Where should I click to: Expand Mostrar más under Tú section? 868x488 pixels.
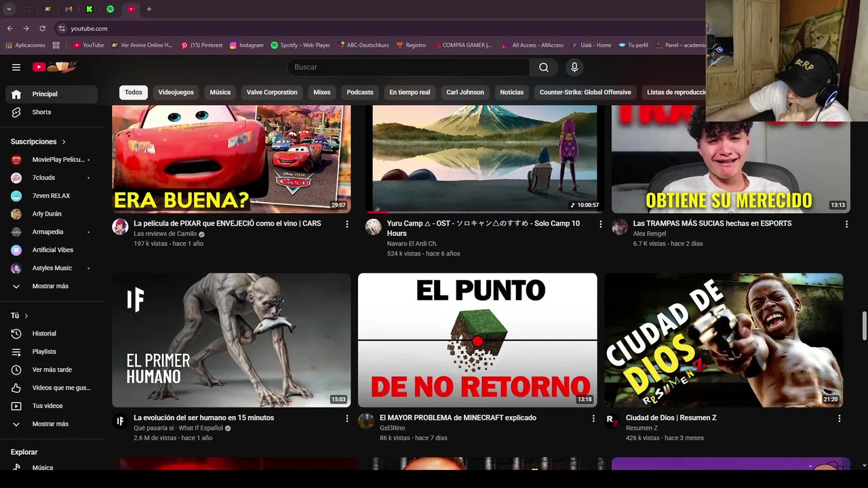coord(52,424)
